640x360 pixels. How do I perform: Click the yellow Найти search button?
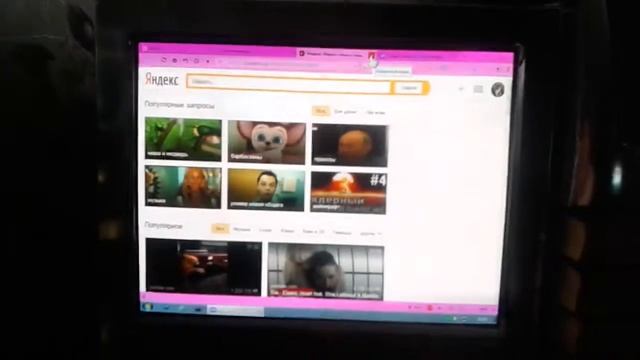coord(409,88)
